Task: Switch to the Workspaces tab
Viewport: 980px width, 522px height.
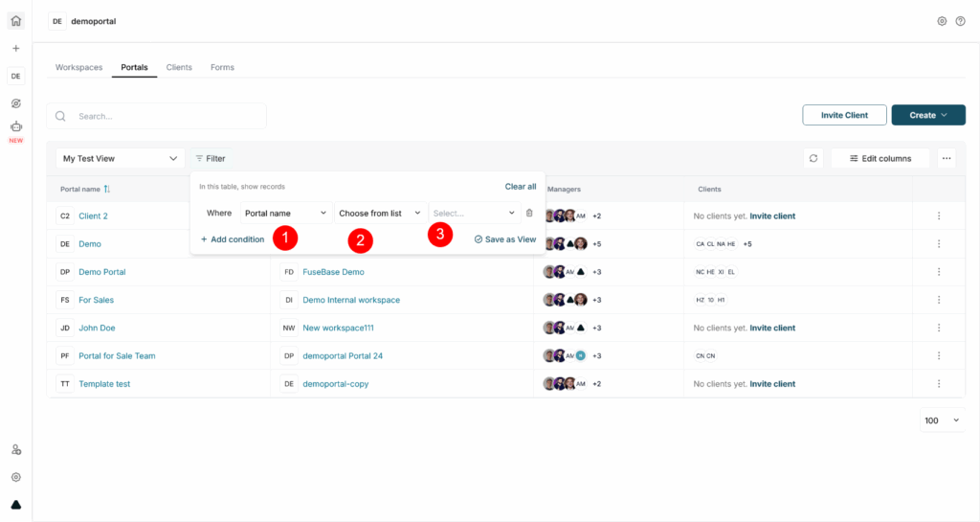Action: pyautogui.click(x=78, y=67)
